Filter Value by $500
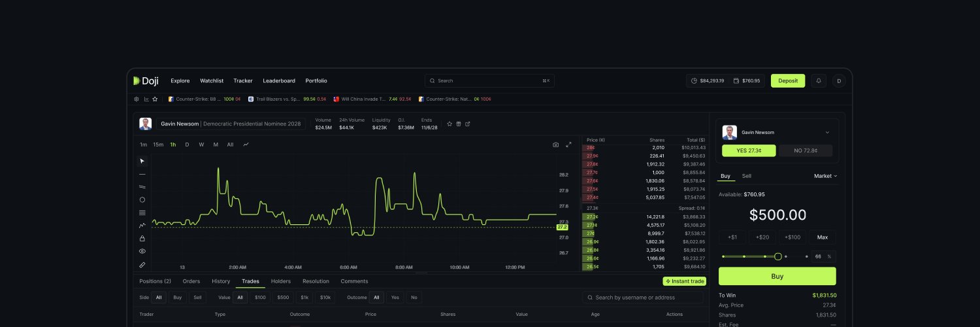Screen dimensions: 980x327 point(283,298)
